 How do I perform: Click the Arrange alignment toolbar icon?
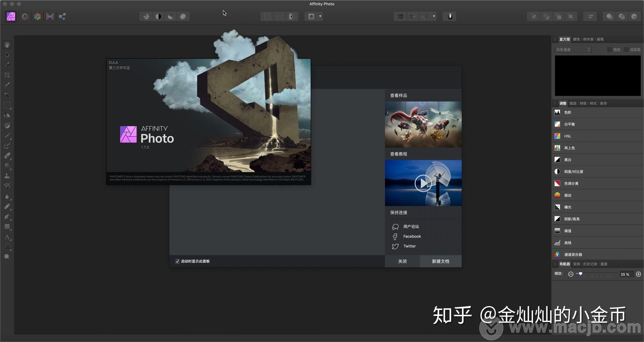(x=591, y=16)
